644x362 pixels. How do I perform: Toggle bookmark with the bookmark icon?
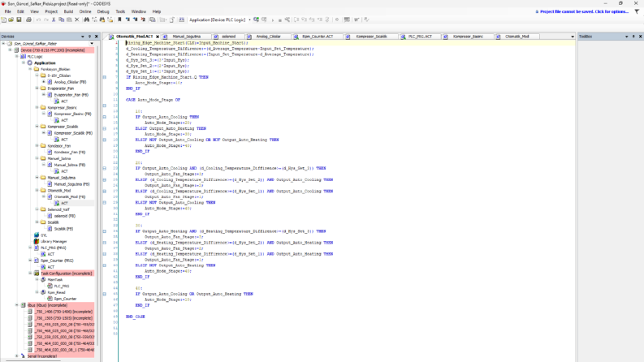pyautogui.click(x=119, y=19)
